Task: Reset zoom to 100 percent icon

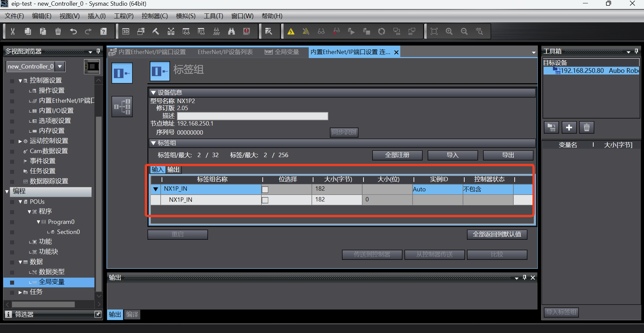Action: (479, 32)
